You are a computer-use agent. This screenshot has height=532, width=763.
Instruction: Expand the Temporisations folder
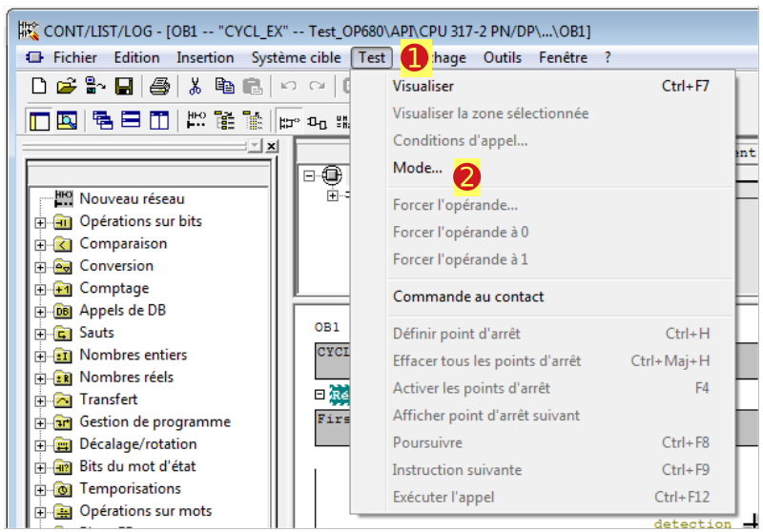coord(40,490)
